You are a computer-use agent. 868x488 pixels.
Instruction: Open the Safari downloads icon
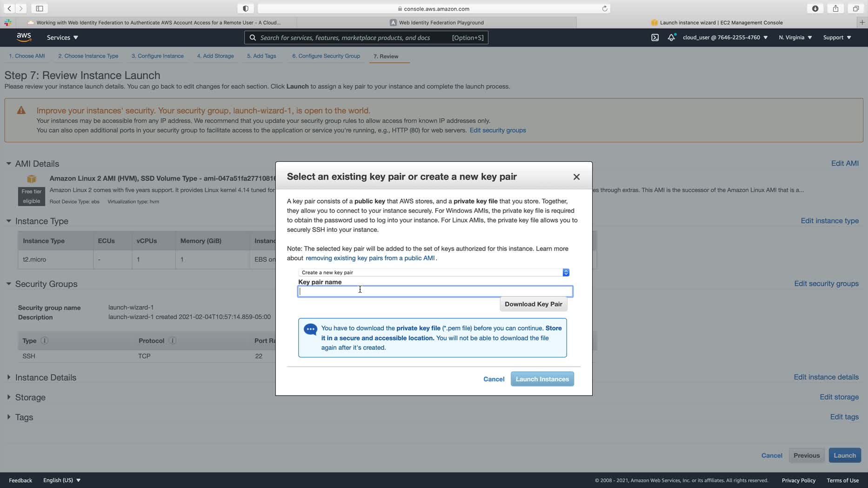815,8
